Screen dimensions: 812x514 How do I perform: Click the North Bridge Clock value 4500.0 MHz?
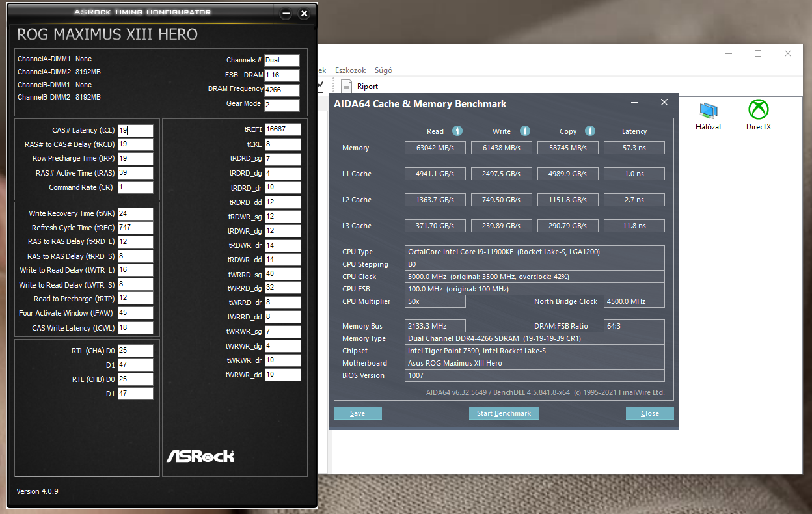point(634,301)
